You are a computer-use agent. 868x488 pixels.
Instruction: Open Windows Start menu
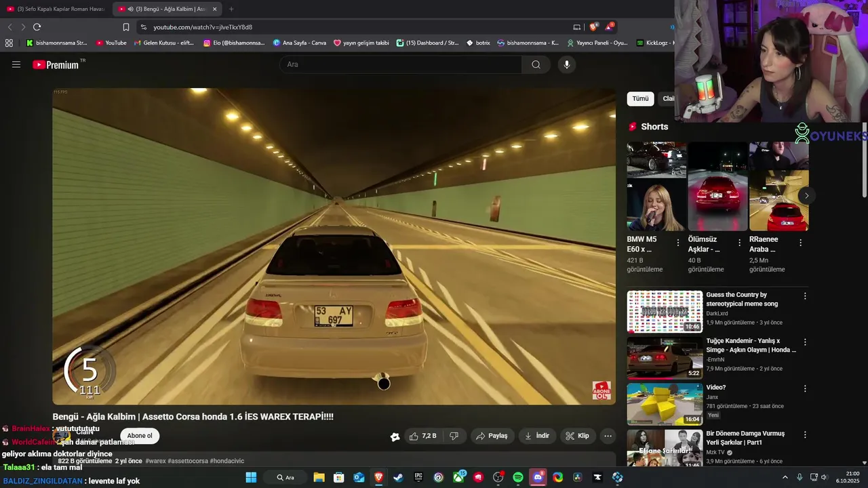pos(251,477)
